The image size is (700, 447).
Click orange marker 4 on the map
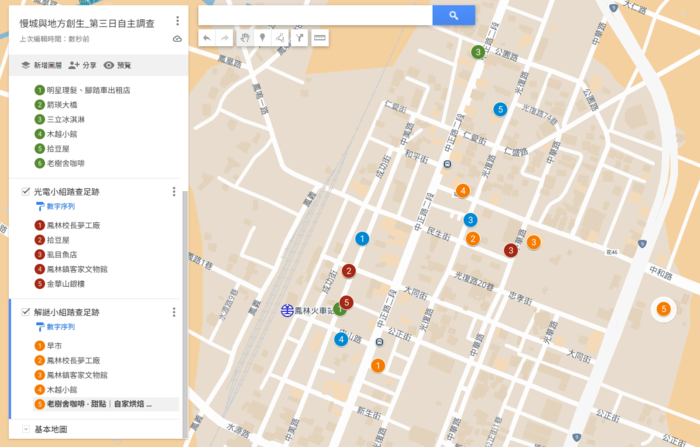463,191
